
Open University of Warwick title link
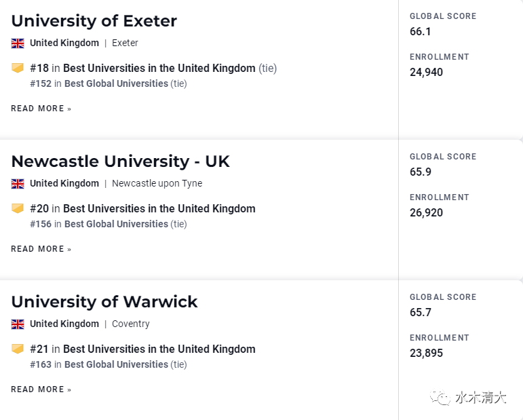[x=104, y=302]
